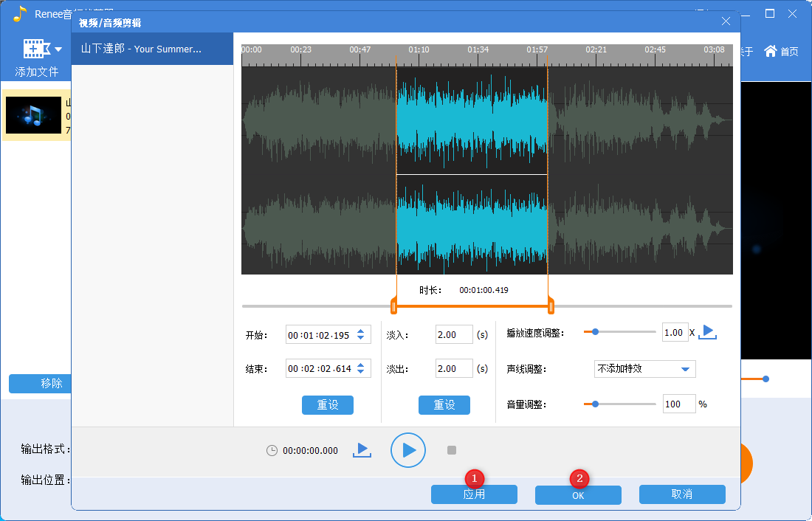Click the 02:45 mark on timeline ruler
812x521 pixels.
pos(655,49)
